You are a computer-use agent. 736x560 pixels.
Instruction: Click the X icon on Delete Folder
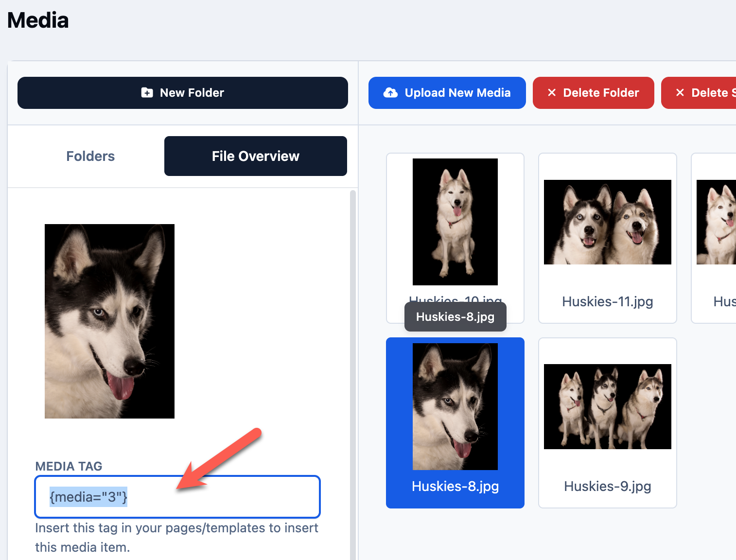pyautogui.click(x=552, y=92)
